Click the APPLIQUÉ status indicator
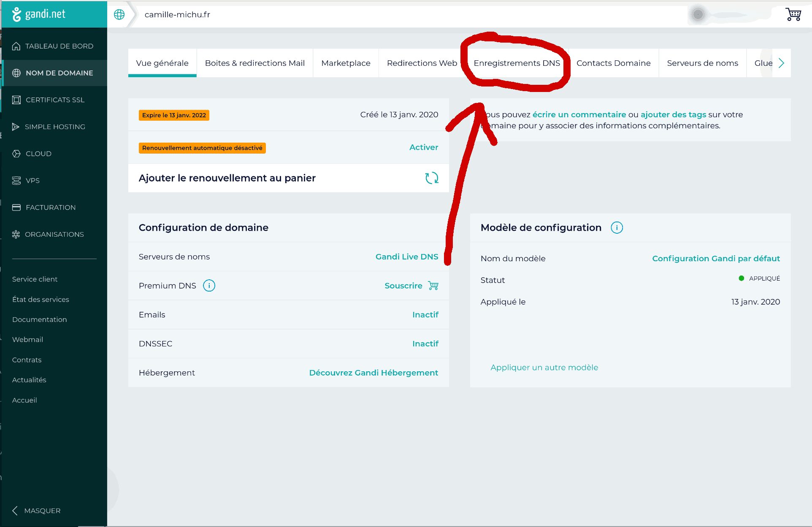 click(759, 278)
